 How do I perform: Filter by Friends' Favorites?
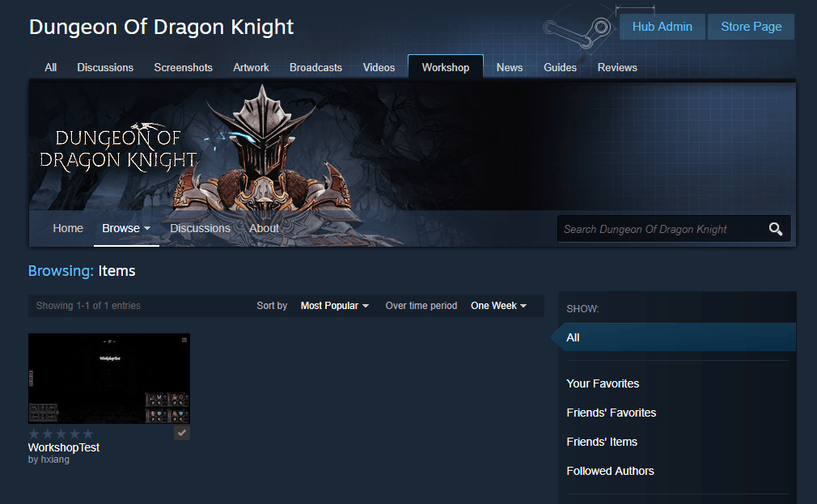[x=611, y=413]
